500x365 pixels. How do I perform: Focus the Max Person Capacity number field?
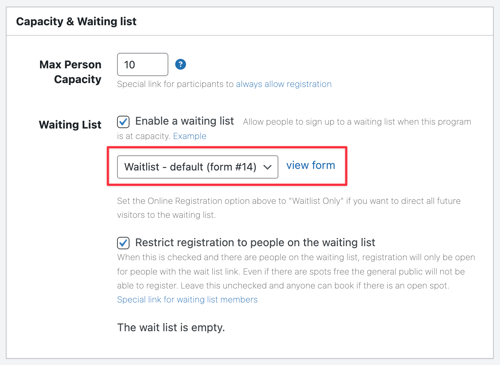point(142,64)
